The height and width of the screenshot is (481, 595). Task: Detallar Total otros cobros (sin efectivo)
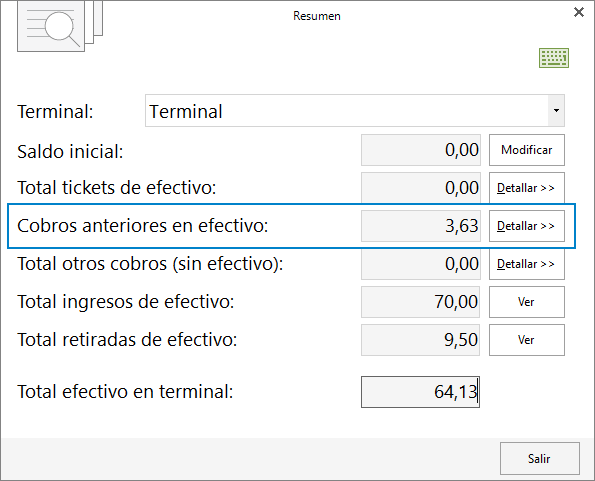(527, 264)
